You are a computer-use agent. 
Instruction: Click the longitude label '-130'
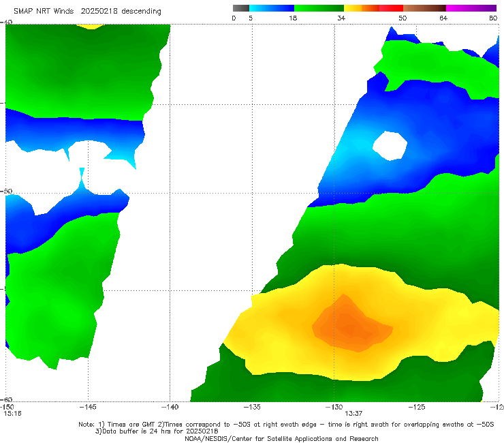[x=334, y=408]
